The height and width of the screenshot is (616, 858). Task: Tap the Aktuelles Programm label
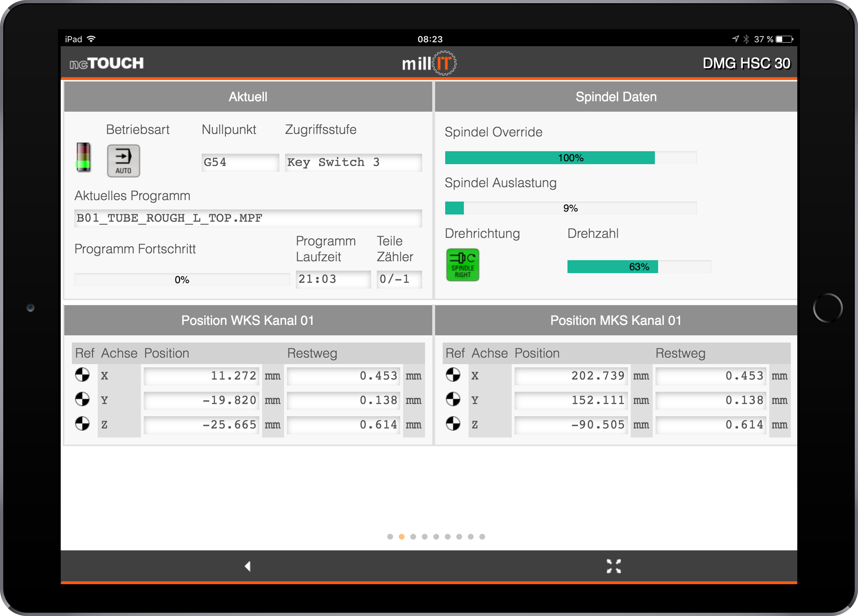coord(132,196)
